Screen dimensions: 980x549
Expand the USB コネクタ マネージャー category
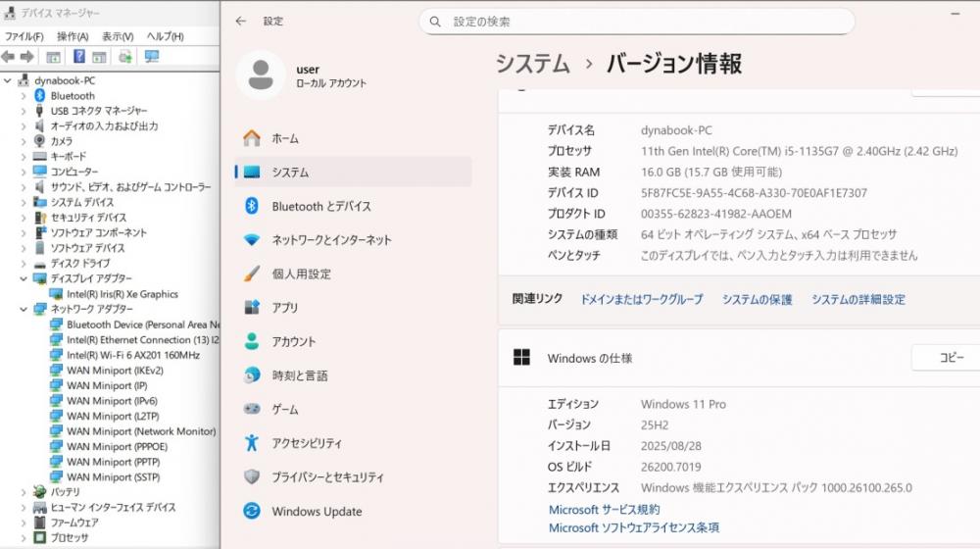pos(24,112)
